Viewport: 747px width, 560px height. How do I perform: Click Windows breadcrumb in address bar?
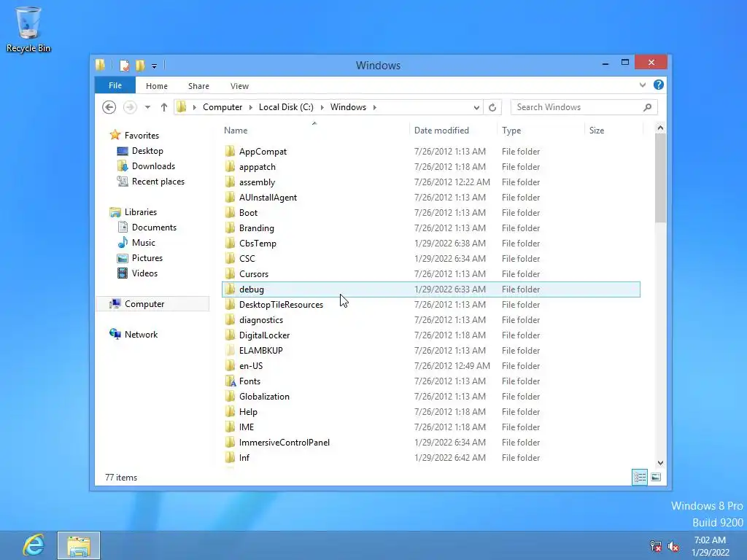click(x=348, y=107)
